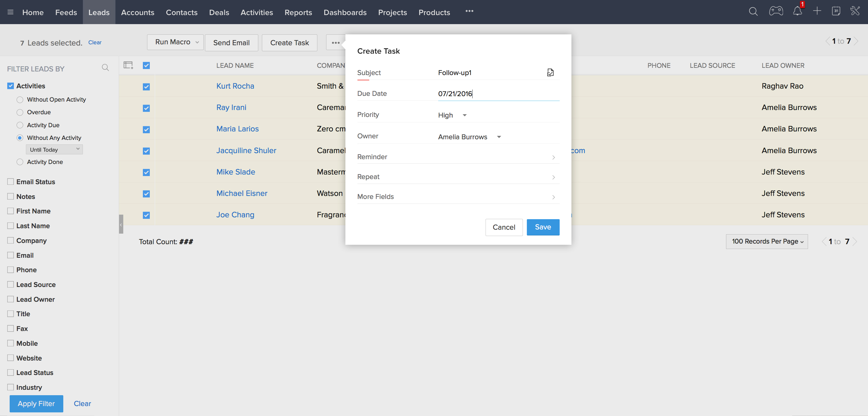Screen dimensions: 868x416
Task: Click the subject template icon beside Follow-up1
Action: (x=550, y=72)
